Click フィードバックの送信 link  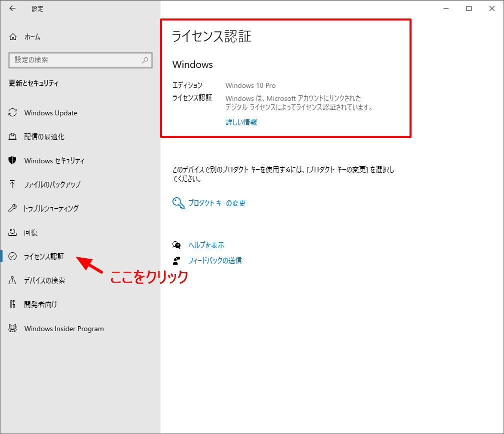pos(215,260)
